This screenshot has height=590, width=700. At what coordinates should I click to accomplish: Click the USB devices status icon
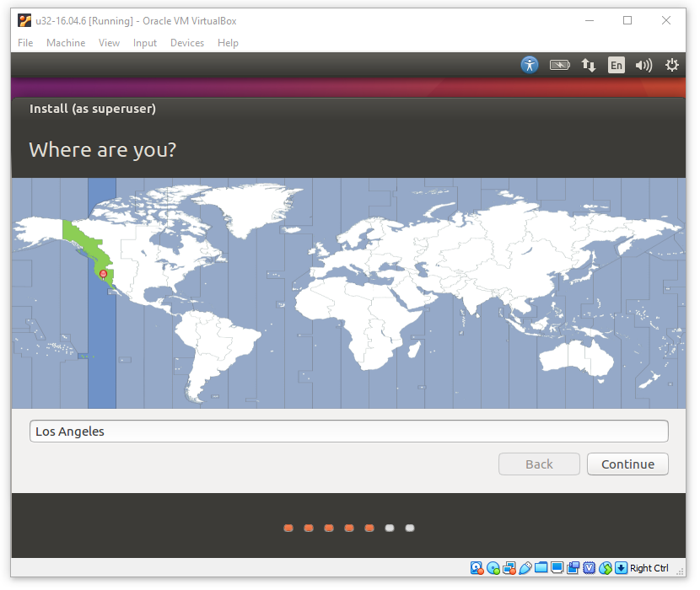click(x=525, y=568)
